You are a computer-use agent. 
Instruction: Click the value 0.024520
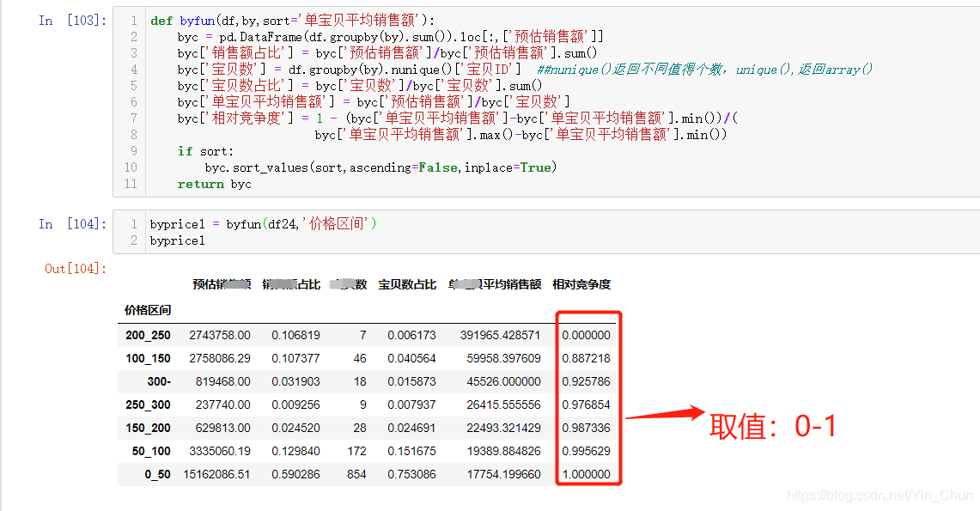click(295, 428)
